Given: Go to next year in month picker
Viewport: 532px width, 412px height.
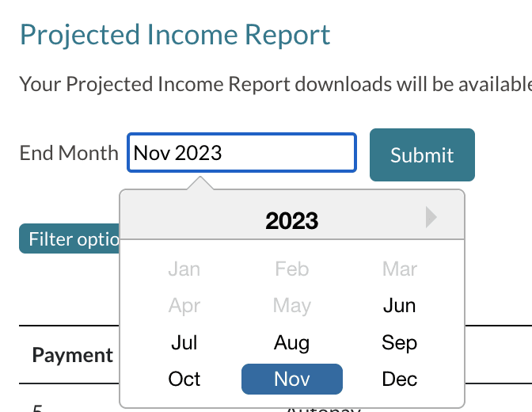Looking at the screenshot, I should click(x=431, y=217).
